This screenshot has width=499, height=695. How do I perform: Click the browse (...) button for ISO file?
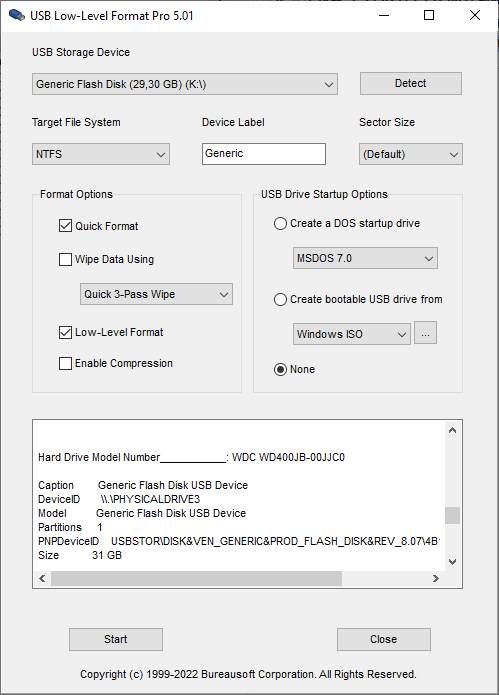point(425,333)
